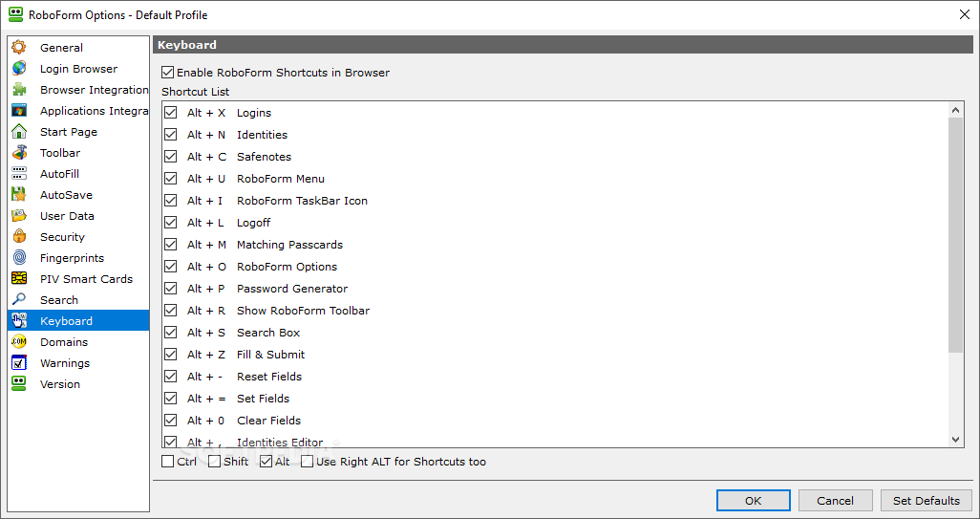Switch to the Security settings page
This screenshot has height=519, width=980.
click(78, 237)
